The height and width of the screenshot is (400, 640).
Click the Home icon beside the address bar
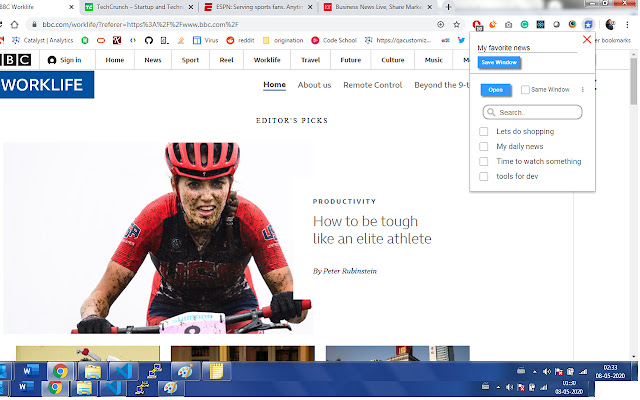14,24
